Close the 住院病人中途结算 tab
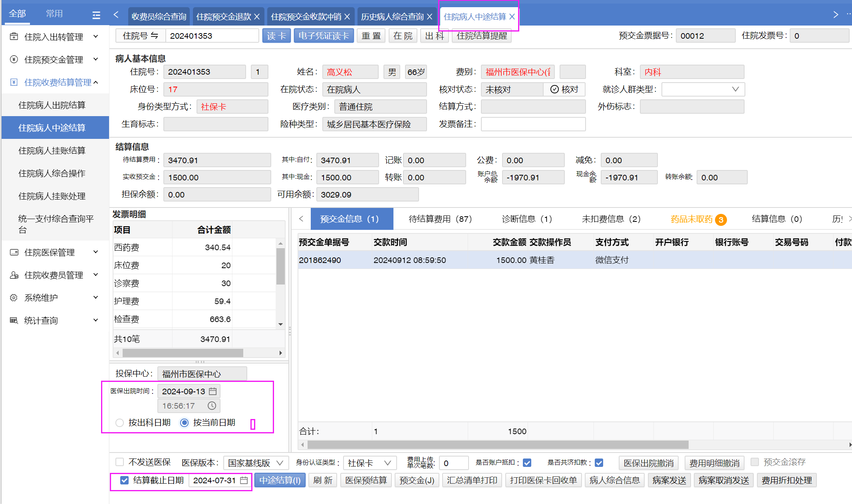 pos(512,17)
